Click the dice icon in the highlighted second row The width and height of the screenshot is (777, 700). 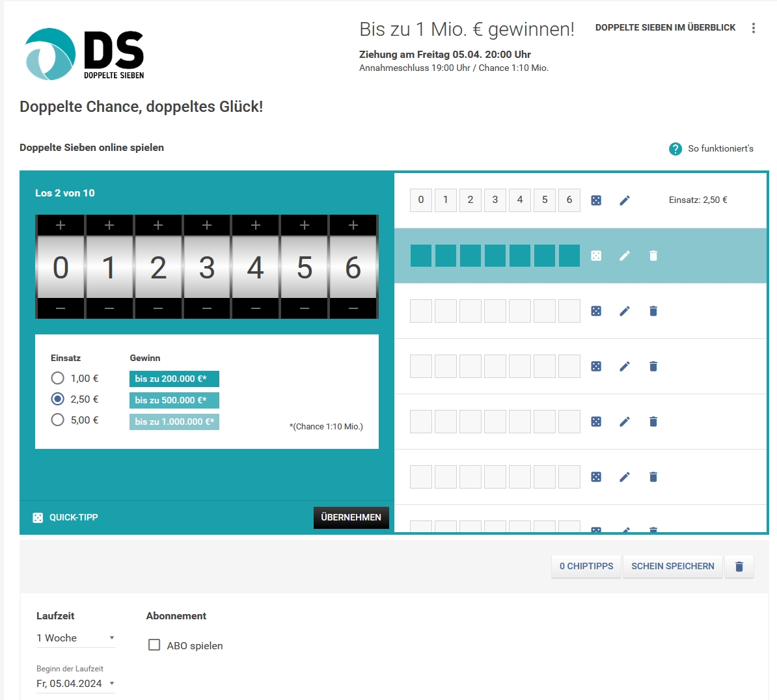(596, 256)
